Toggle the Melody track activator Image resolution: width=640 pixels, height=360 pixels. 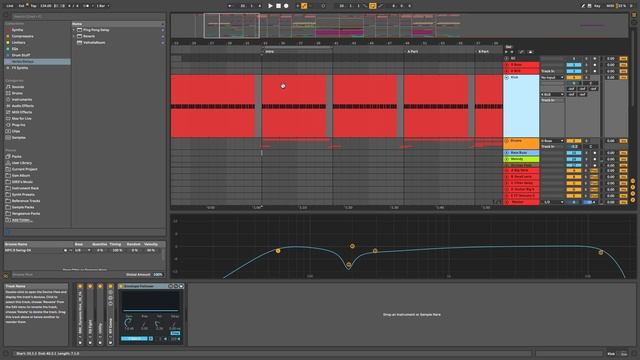(574, 159)
